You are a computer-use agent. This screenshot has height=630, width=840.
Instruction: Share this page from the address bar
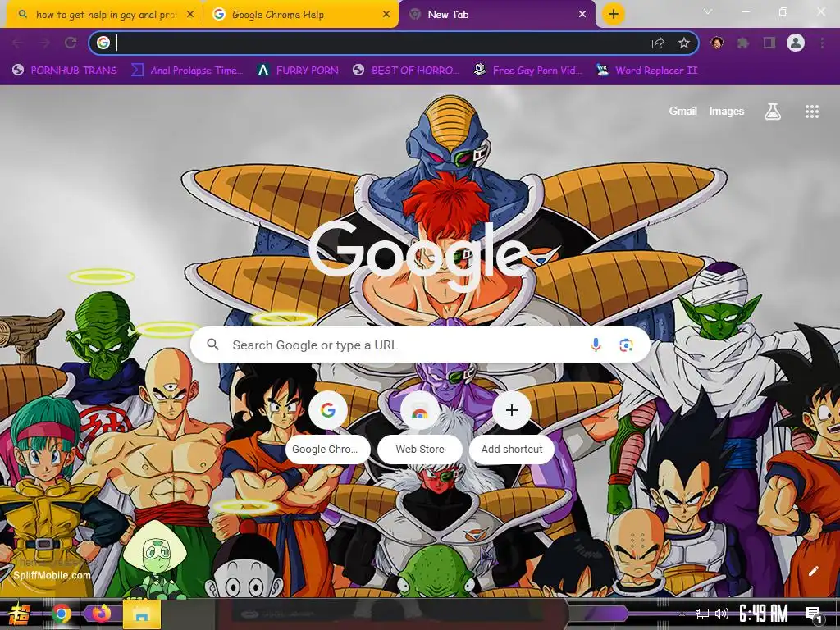(x=658, y=43)
